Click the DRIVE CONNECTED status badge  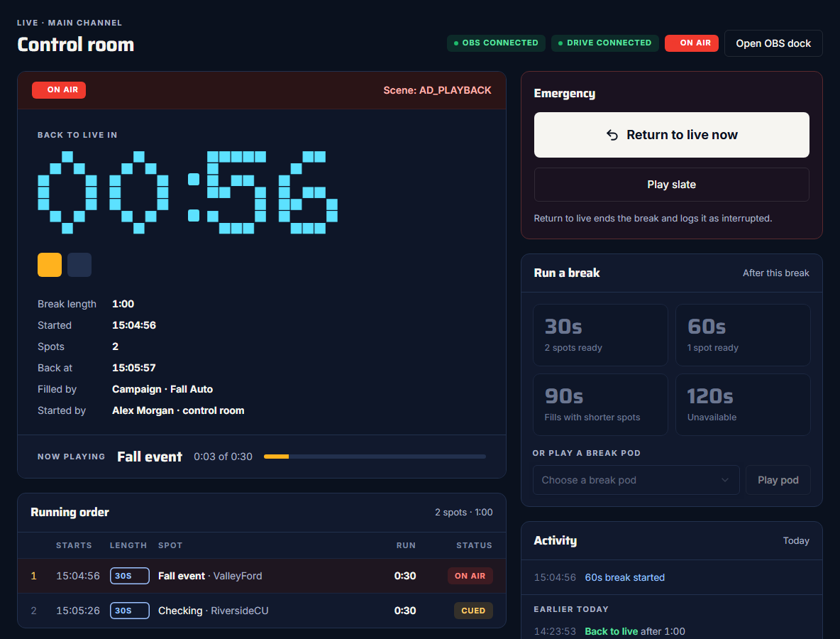(x=605, y=43)
